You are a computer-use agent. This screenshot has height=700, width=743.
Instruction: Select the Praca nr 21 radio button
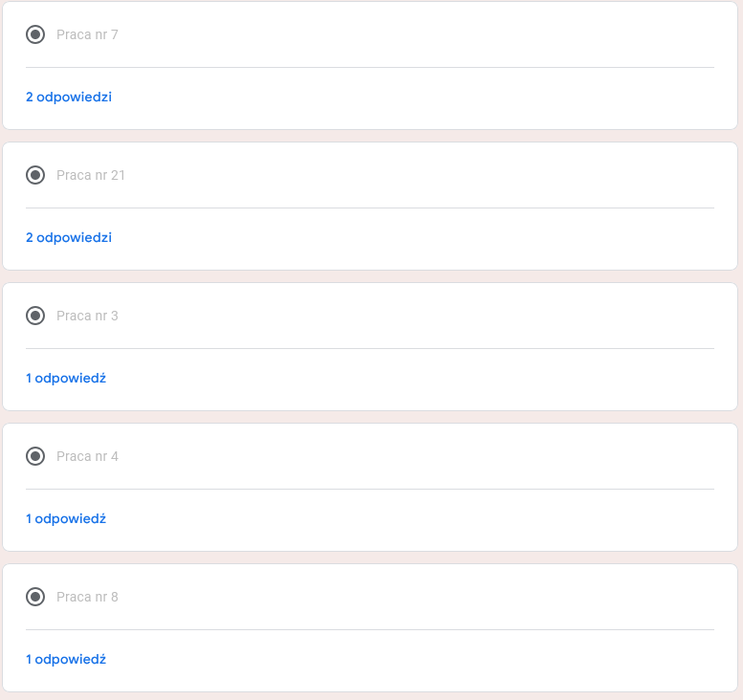point(35,175)
